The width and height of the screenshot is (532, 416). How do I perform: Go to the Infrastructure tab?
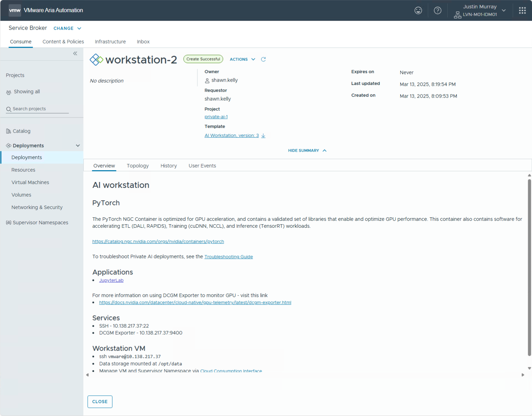pos(110,42)
